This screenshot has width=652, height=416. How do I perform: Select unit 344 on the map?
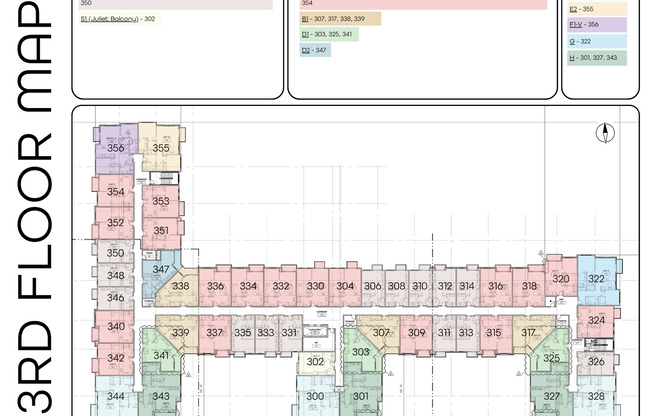pyautogui.click(x=116, y=396)
